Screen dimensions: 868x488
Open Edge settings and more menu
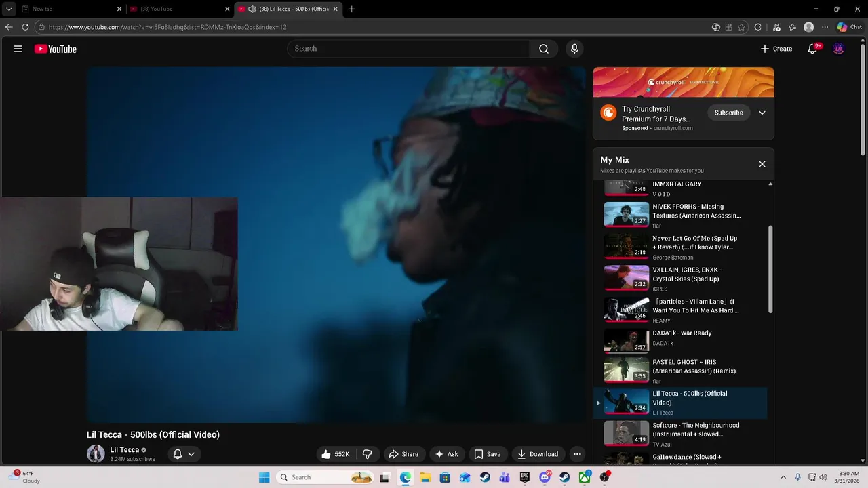pyautogui.click(x=825, y=27)
